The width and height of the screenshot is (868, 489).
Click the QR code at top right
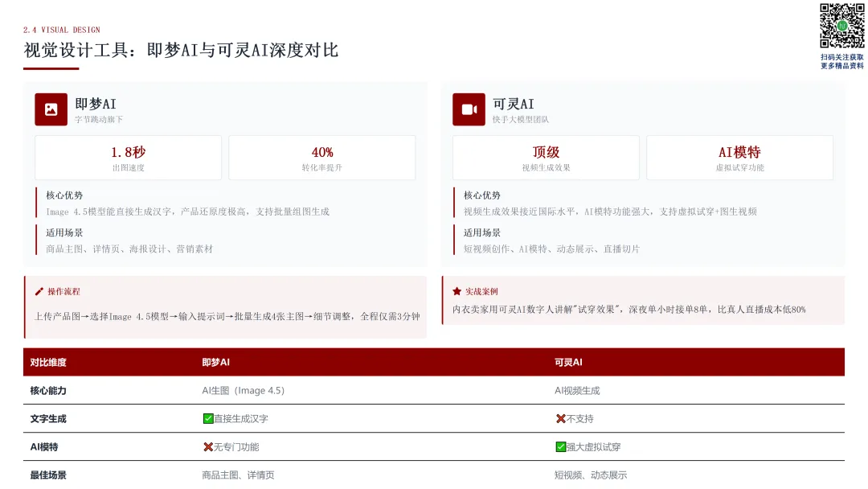pyautogui.click(x=842, y=26)
